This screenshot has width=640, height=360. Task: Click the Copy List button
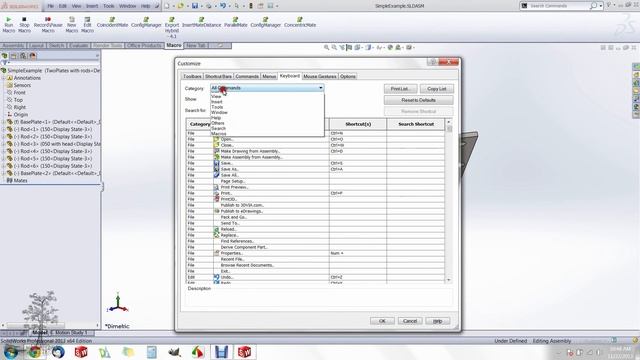pyautogui.click(x=436, y=89)
